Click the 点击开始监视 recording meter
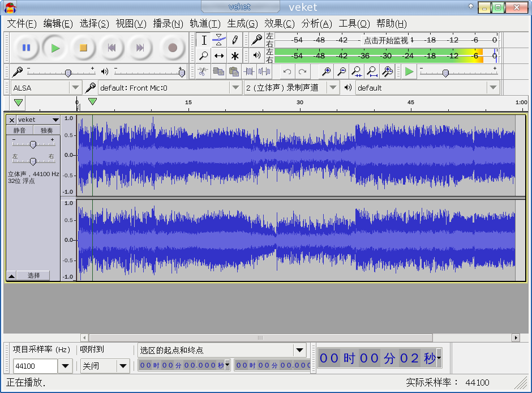 [386, 40]
